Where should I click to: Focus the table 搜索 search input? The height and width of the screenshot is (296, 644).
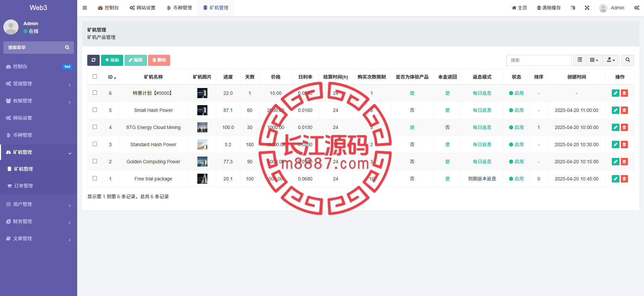(x=539, y=60)
